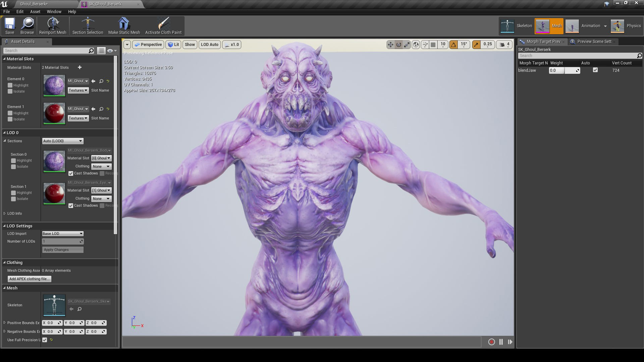Toggle Cast Shadows for Section 0
644x362 pixels.
click(71, 174)
